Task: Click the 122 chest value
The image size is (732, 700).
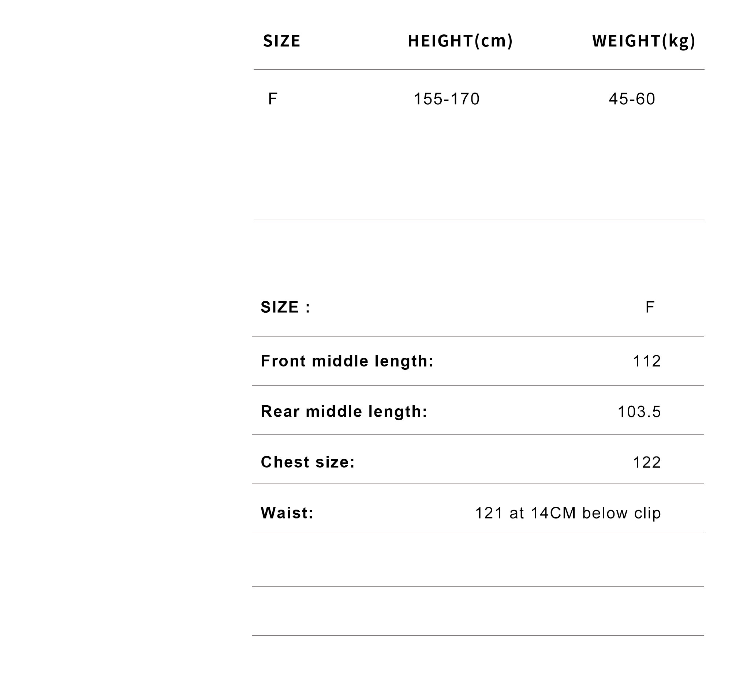Action: pyautogui.click(x=647, y=462)
